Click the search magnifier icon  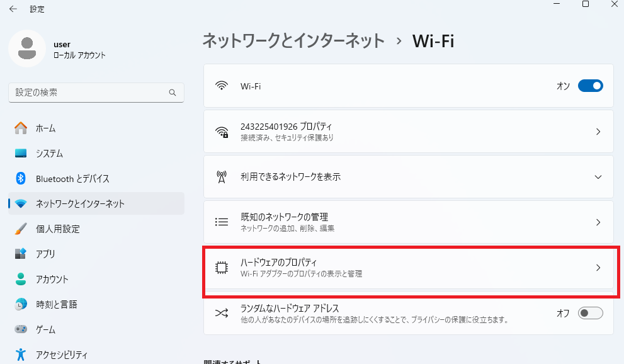pos(173,93)
